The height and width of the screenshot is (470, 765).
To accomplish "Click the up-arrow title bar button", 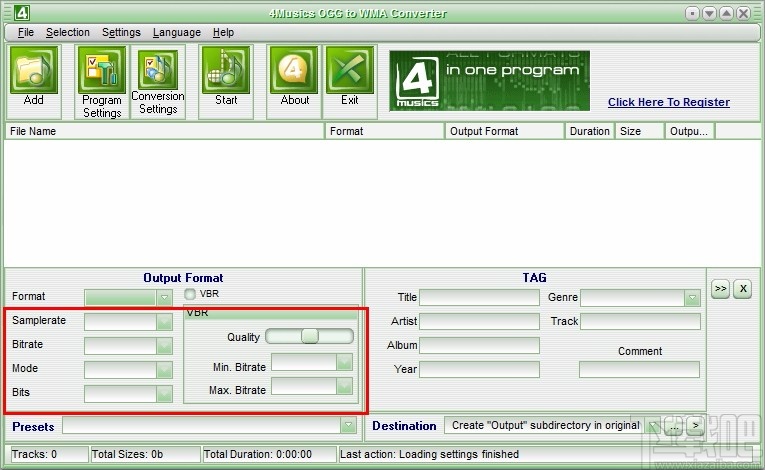I will click(x=726, y=13).
